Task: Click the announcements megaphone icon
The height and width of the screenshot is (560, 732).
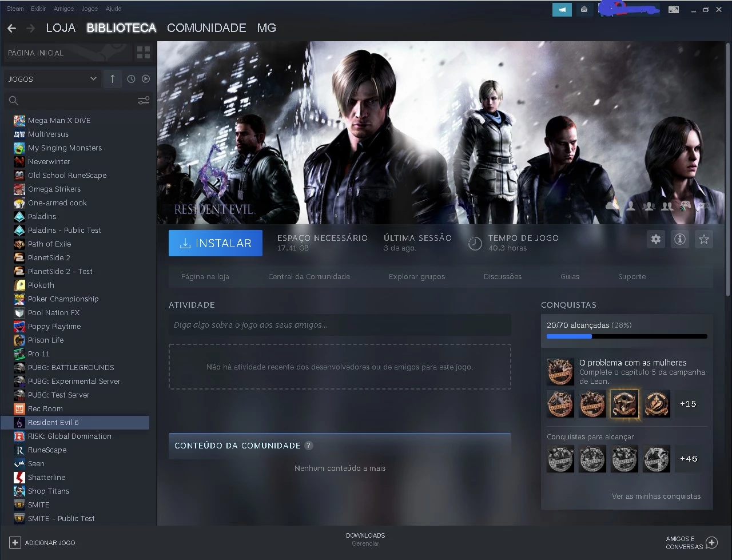Action: pyautogui.click(x=562, y=9)
